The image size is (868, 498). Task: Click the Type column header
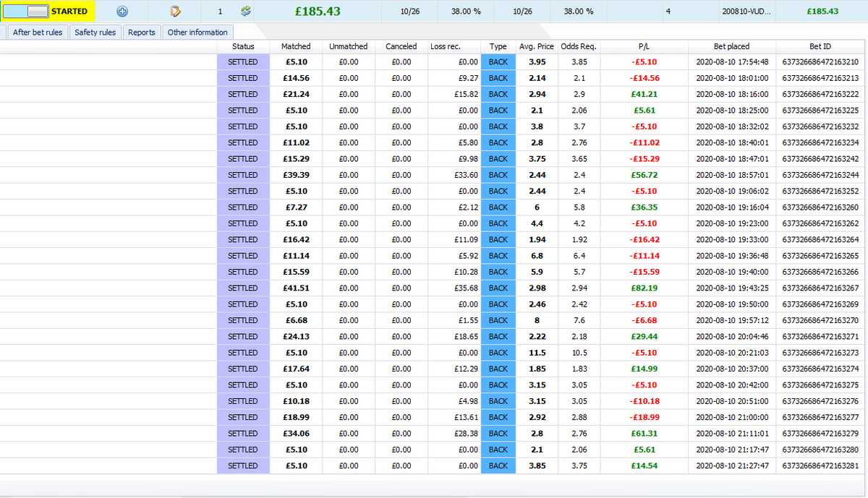(x=498, y=46)
